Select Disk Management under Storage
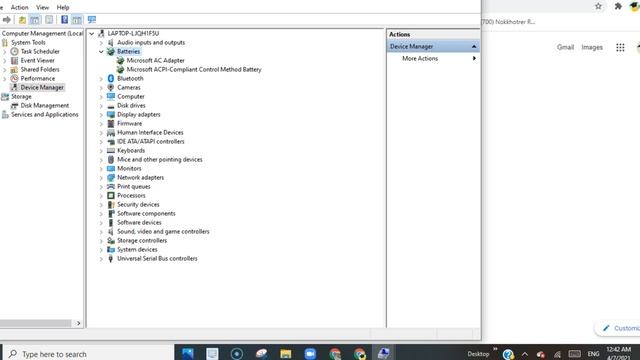 [44, 105]
